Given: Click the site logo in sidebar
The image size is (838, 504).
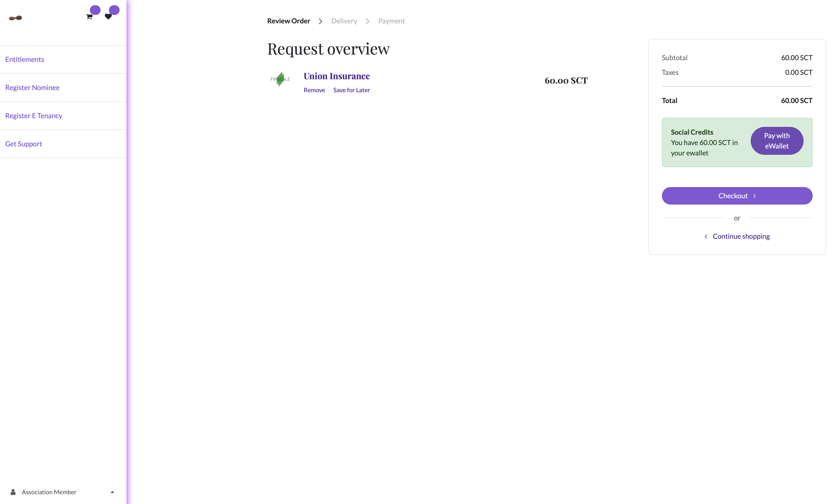Looking at the screenshot, I should [15, 18].
